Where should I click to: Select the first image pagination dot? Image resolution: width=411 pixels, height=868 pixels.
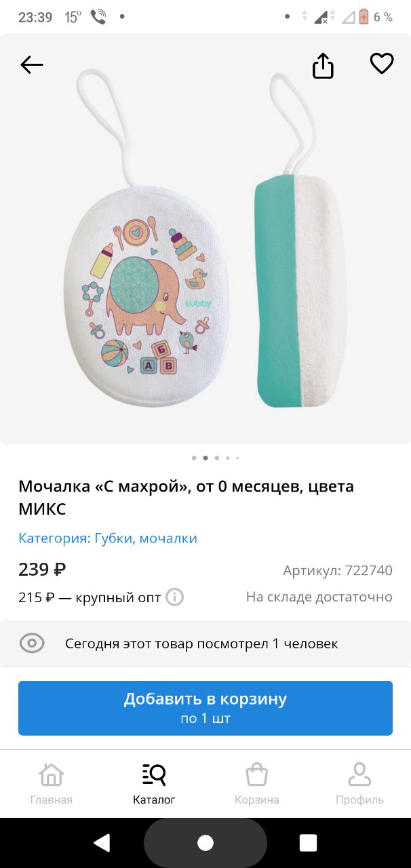point(194,458)
